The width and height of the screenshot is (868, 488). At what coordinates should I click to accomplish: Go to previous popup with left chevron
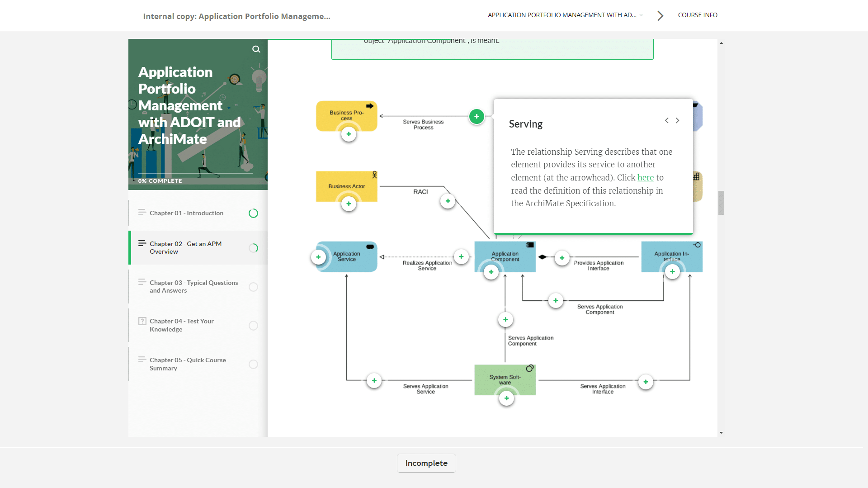pyautogui.click(x=666, y=121)
